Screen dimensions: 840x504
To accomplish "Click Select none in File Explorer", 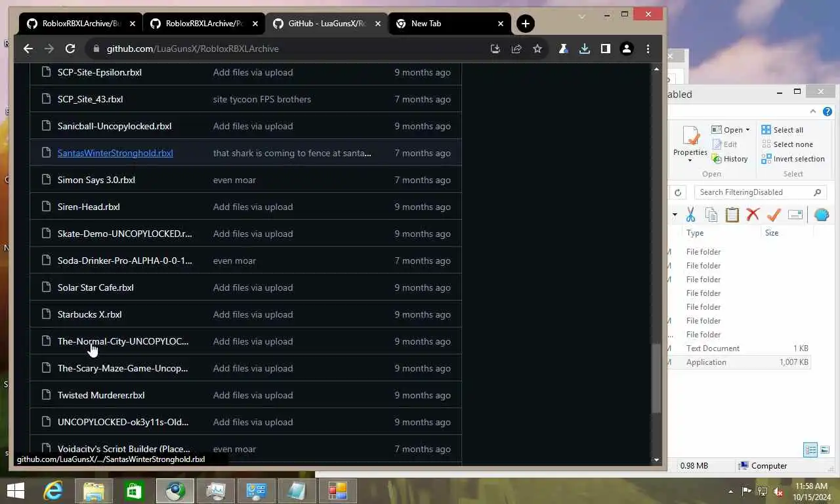I will click(787, 144).
